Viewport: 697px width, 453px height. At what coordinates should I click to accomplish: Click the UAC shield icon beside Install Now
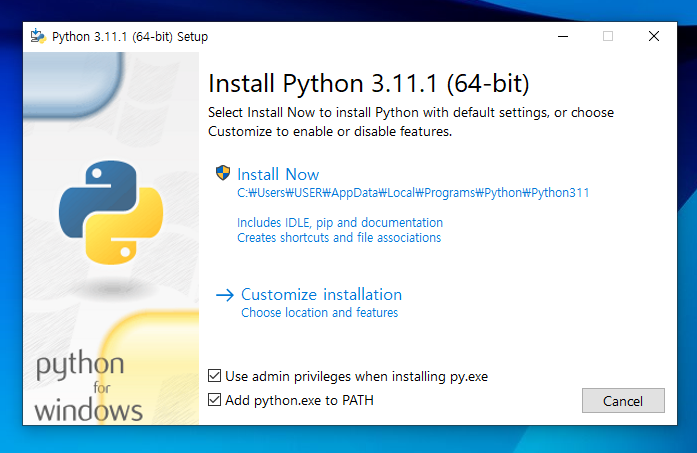223,172
